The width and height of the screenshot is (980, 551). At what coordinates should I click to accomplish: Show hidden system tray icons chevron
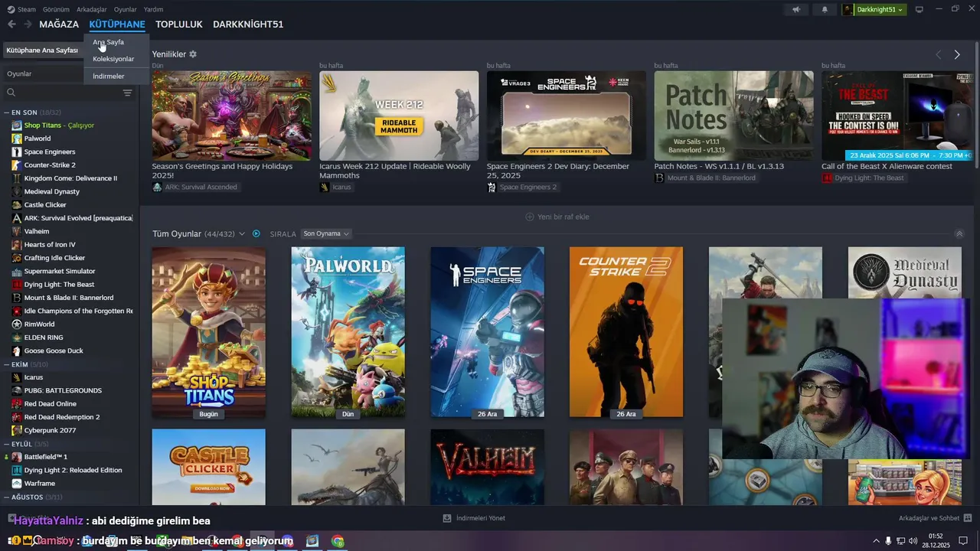[877, 541]
